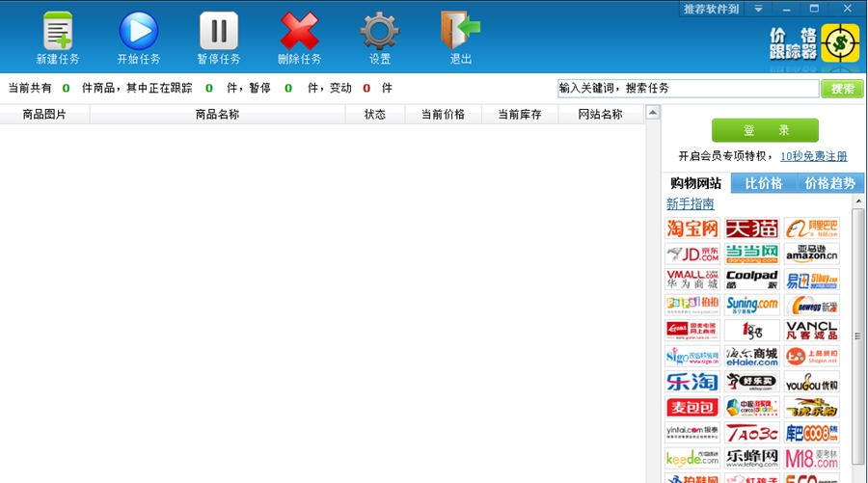
Task: Open the M18.com 麦考林 logo
Action: click(x=811, y=458)
